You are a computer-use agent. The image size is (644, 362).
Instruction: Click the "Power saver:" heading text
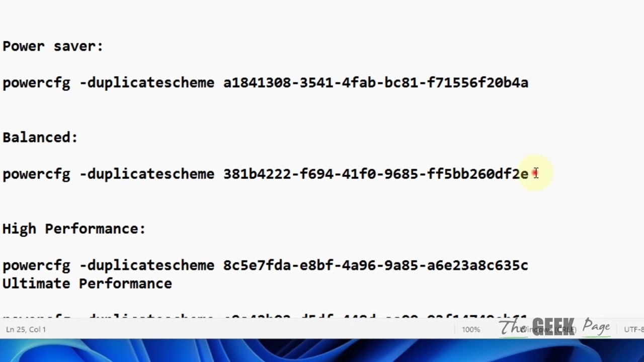pyautogui.click(x=53, y=46)
